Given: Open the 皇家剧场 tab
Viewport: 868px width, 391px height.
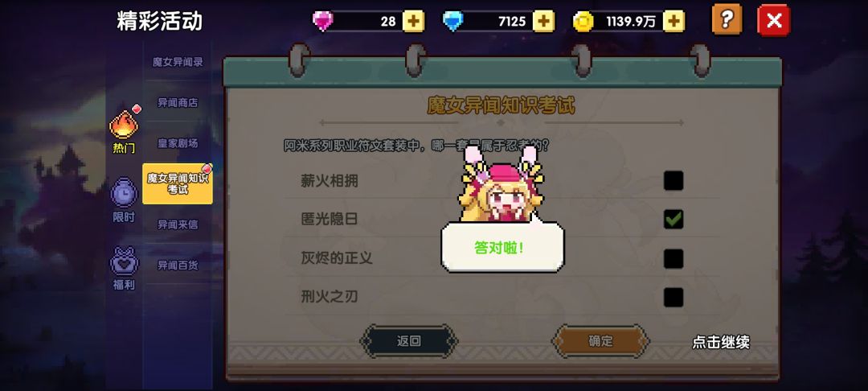Looking at the screenshot, I should [178, 143].
